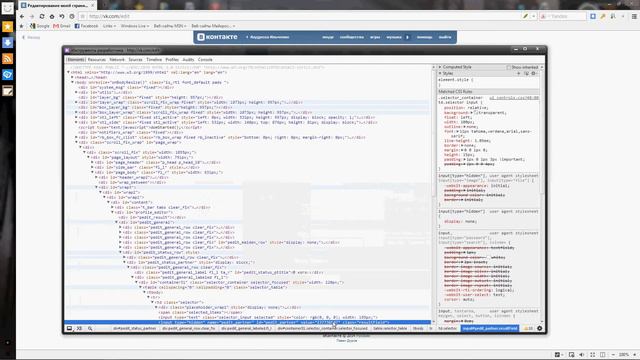Click the ВКонтакте logo in header
The image size is (640, 360).
click(217, 37)
